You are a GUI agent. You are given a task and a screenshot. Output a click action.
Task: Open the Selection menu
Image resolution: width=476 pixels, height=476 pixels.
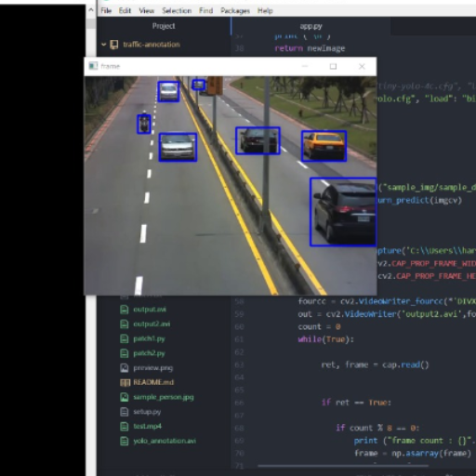(177, 11)
